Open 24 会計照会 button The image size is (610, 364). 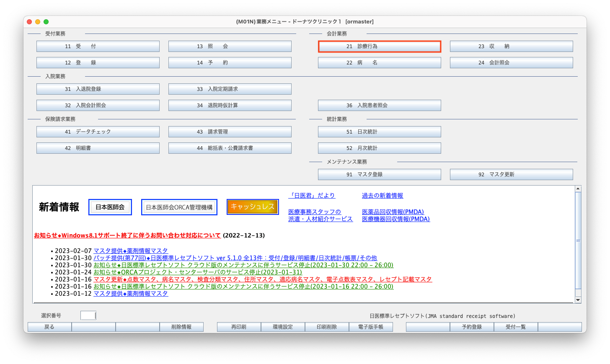511,63
